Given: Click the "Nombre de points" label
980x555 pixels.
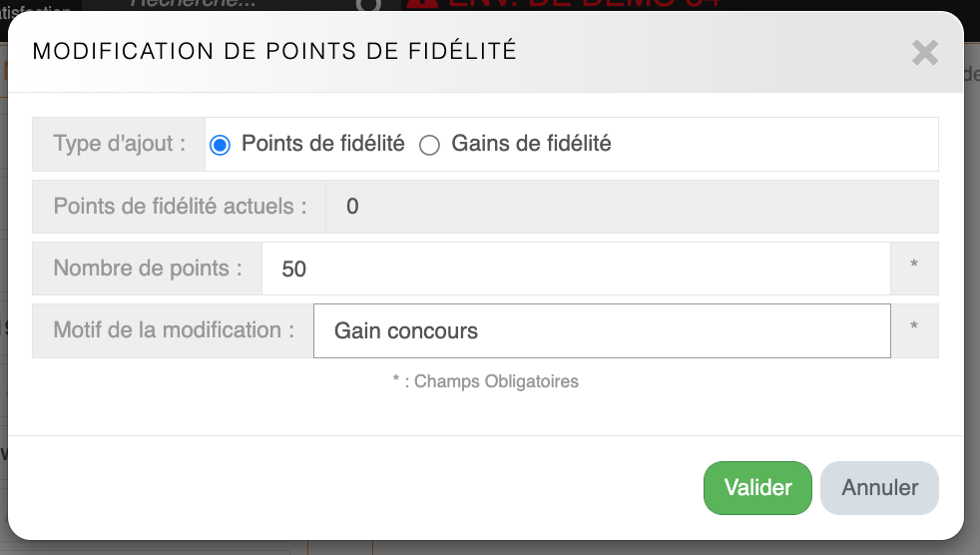Looking at the screenshot, I should 148,269.
